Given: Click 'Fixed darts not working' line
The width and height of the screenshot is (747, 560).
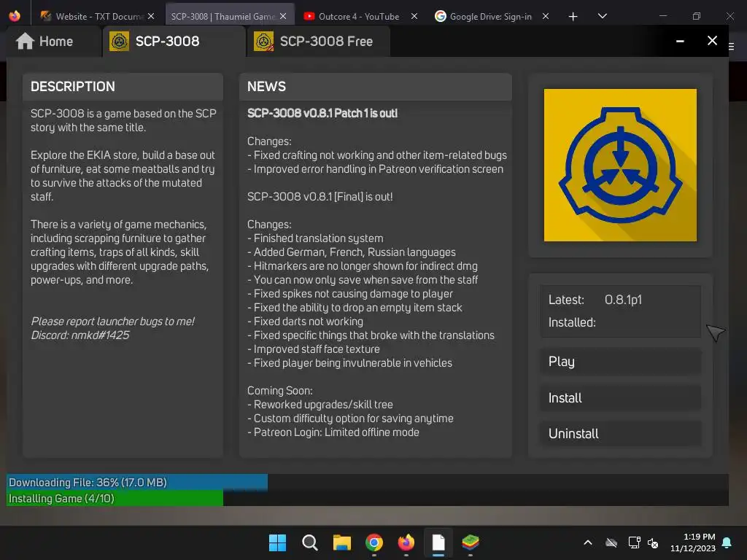Looking at the screenshot, I should tap(306, 322).
